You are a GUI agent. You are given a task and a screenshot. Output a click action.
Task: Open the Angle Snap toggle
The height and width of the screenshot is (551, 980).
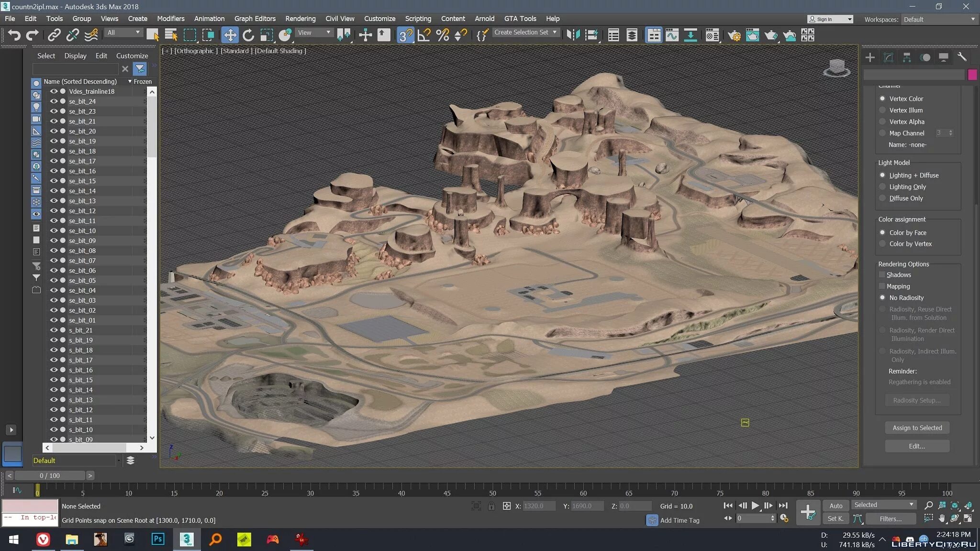coord(424,35)
